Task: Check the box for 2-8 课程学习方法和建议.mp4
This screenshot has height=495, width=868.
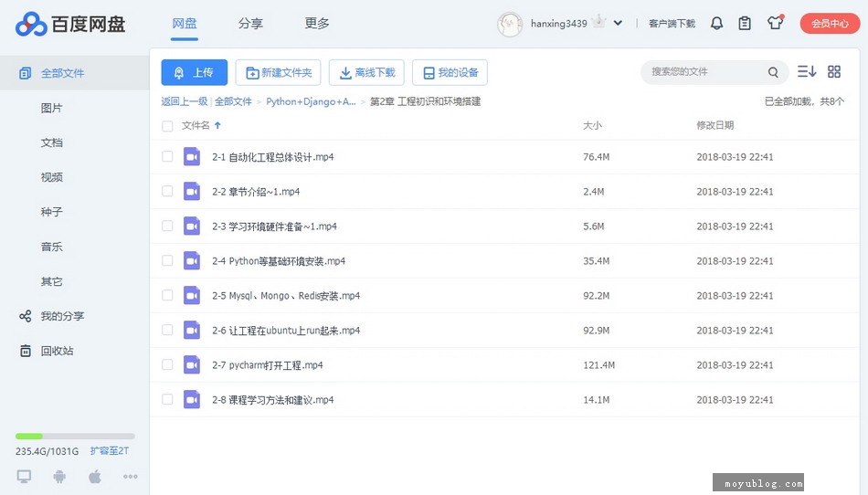Action: click(167, 399)
